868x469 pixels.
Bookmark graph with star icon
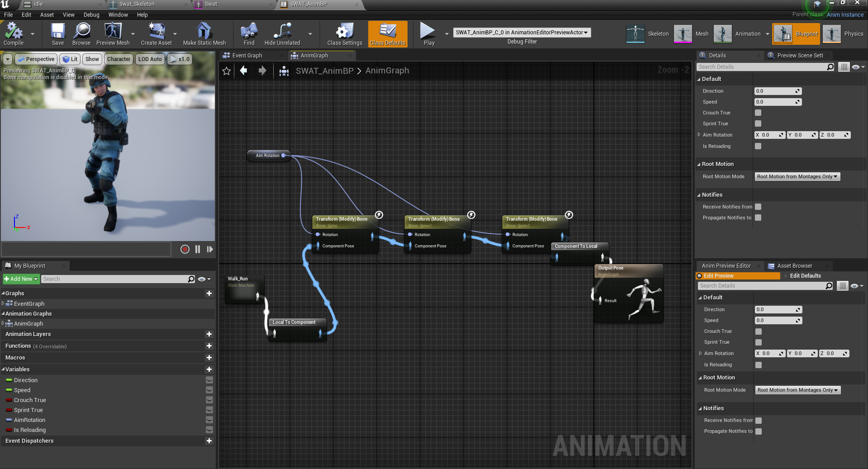[227, 71]
